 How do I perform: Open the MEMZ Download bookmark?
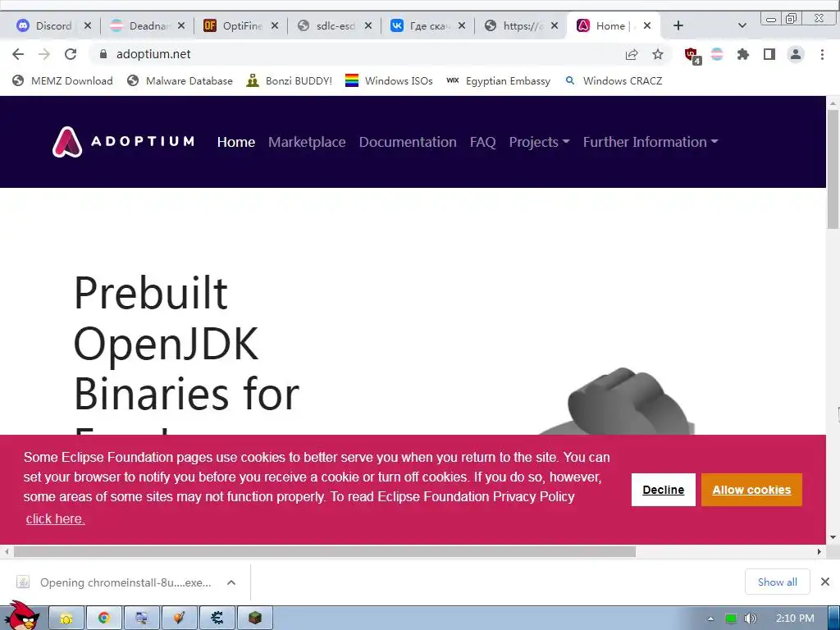(x=62, y=81)
